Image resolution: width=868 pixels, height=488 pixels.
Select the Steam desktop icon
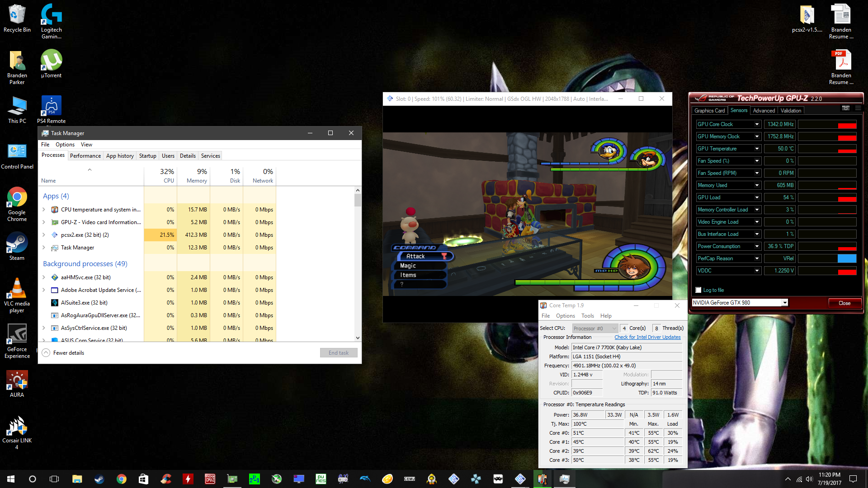17,246
